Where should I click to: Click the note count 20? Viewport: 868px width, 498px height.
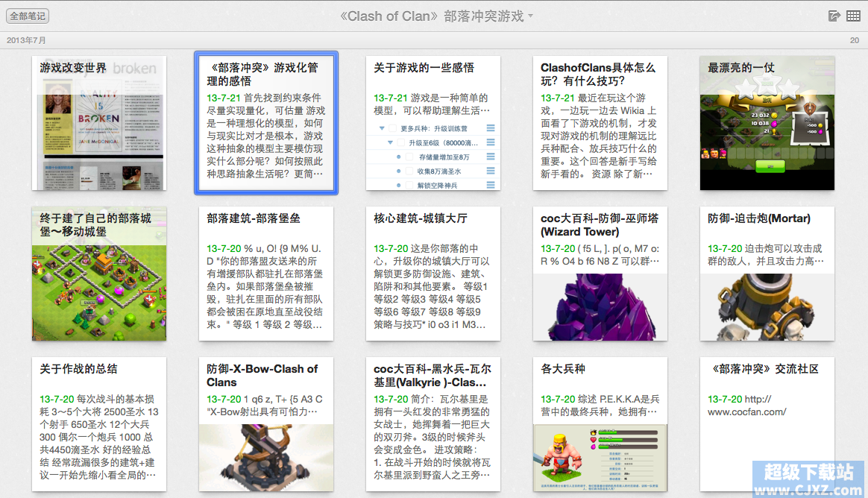(855, 40)
